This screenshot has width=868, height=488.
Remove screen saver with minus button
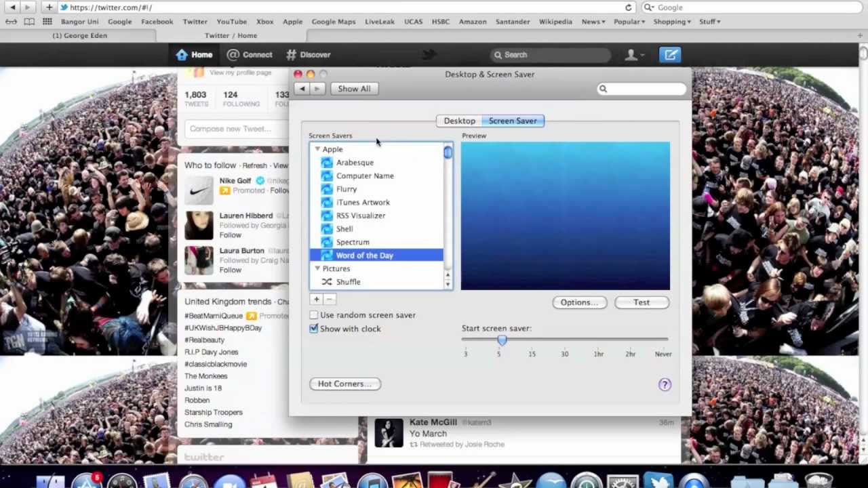[x=329, y=299]
